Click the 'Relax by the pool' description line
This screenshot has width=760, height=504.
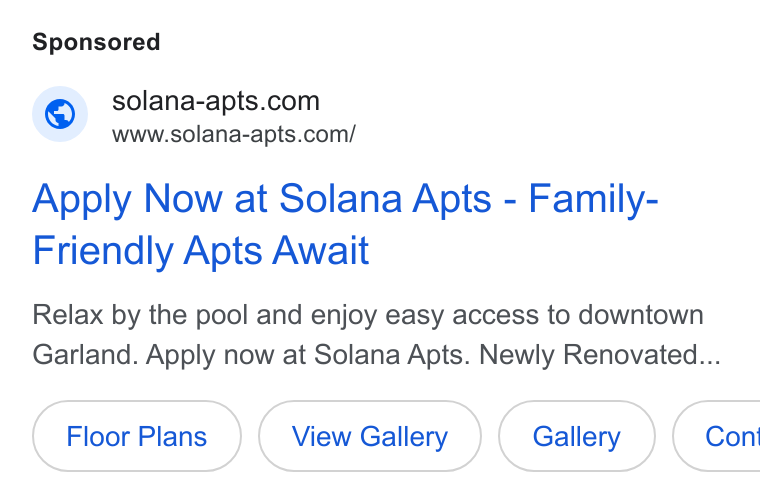point(368,315)
